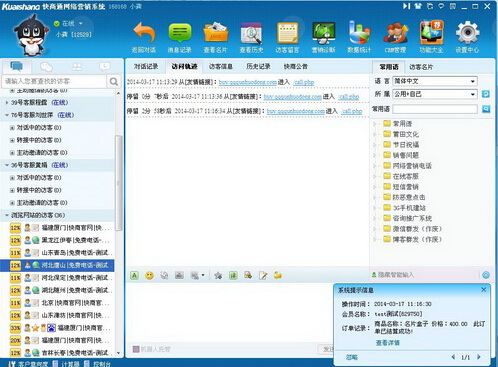
Task: Open 查看名片 folder icon
Action: tap(216, 33)
